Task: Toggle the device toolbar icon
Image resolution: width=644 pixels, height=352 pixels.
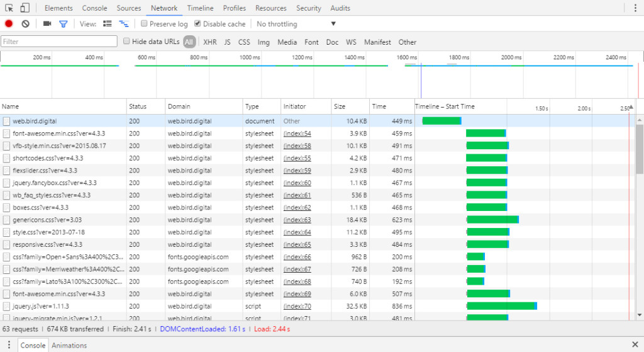Action: [x=25, y=8]
